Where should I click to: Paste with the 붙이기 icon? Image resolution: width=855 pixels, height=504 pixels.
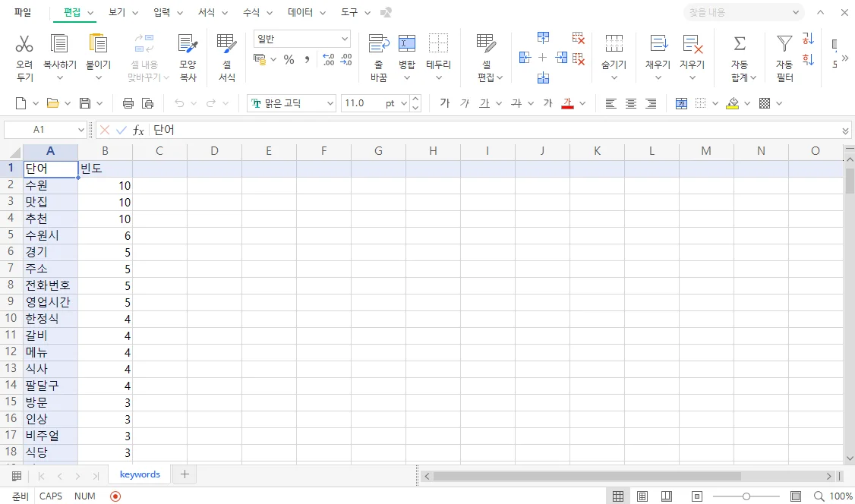[x=98, y=43]
